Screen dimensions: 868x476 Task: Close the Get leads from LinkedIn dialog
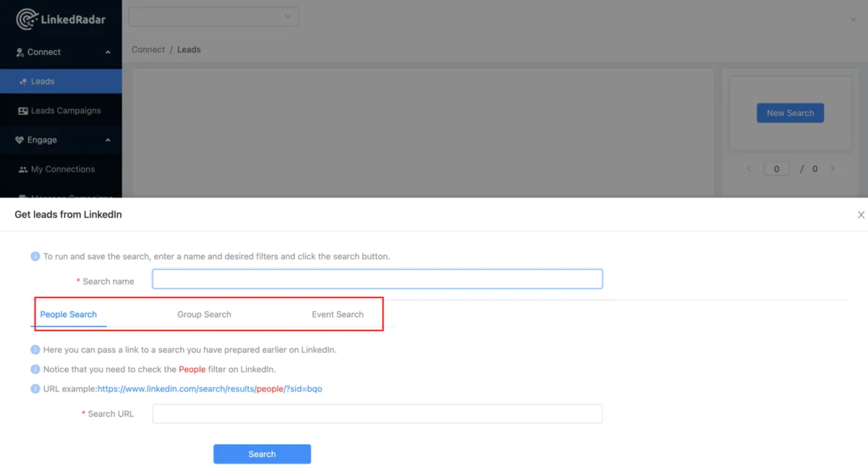click(x=861, y=215)
